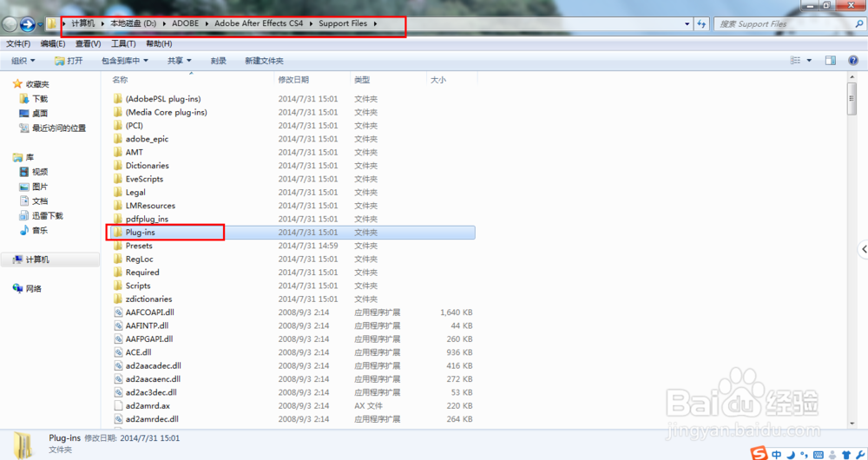Click the refresh icon beside address bar
The width and height of the screenshot is (868, 460).
pyautogui.click(x=701, y=23)
